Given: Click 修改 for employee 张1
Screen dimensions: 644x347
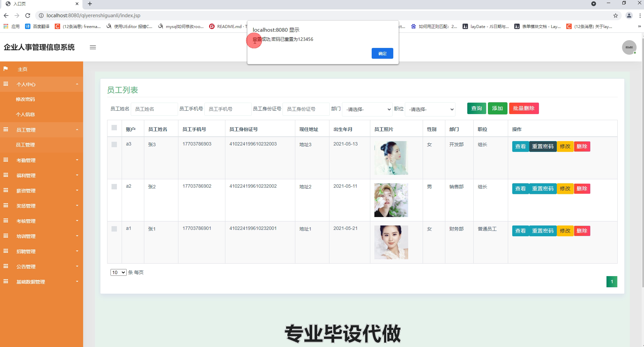Looking at the screenshot, I should coord(565,231).
